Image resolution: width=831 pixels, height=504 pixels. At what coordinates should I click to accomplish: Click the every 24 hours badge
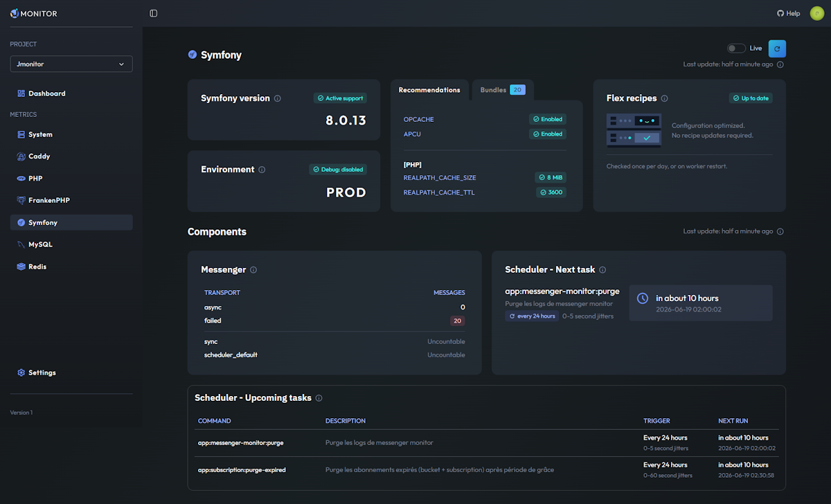[x=532, y=316]
